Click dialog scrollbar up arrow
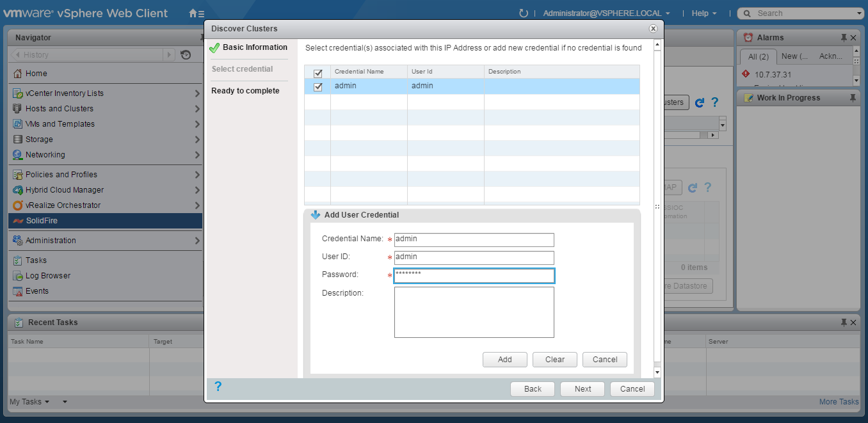Viewport: 868px width, 423px height. click(657, 45)
